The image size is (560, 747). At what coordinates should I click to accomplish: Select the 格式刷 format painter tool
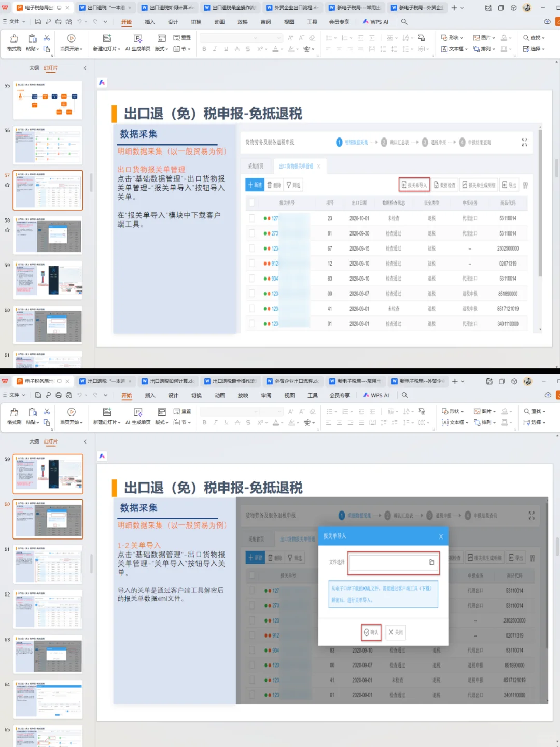tap(13, 43)
